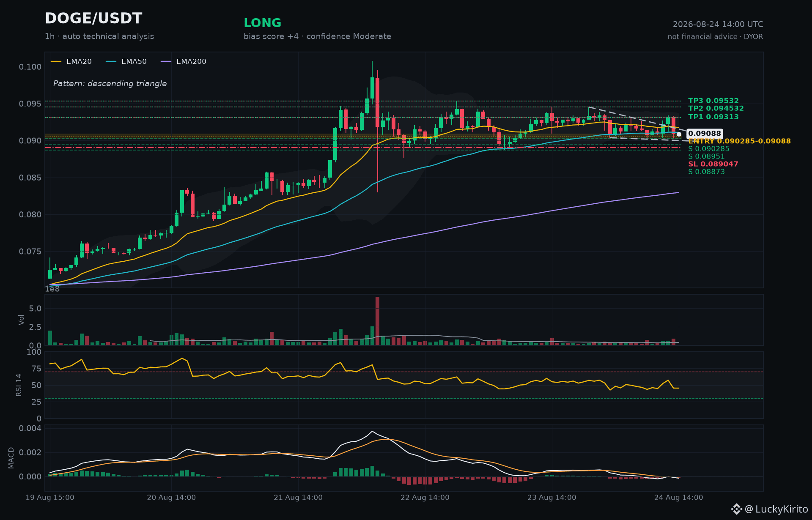
Task: Click the 0.002 MACD axis label
Action: point(30,453)
